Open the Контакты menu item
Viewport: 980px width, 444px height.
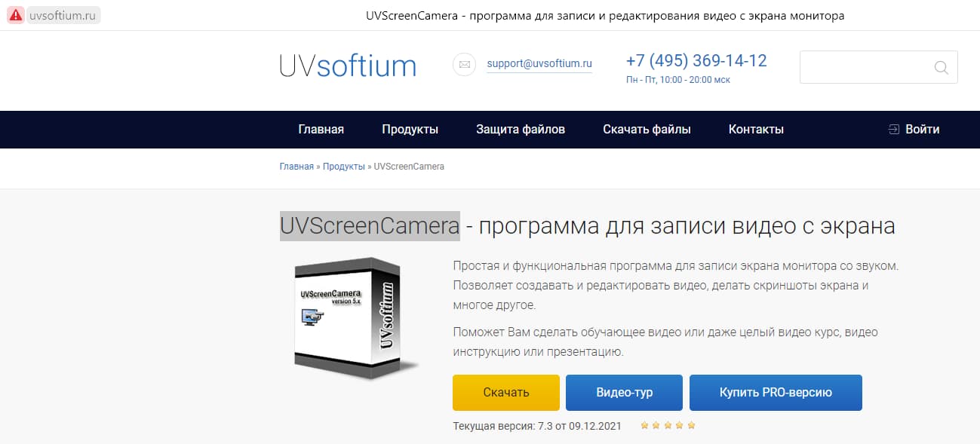756,130
